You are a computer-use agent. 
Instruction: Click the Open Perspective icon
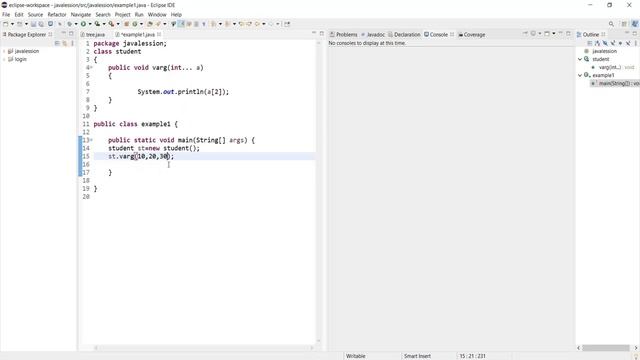click(624, 24)
